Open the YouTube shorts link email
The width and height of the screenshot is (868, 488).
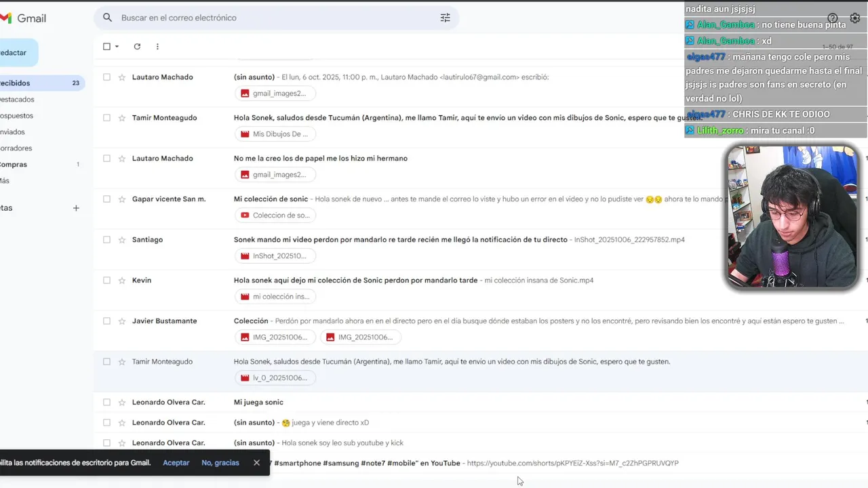click(x=480, y=464)
